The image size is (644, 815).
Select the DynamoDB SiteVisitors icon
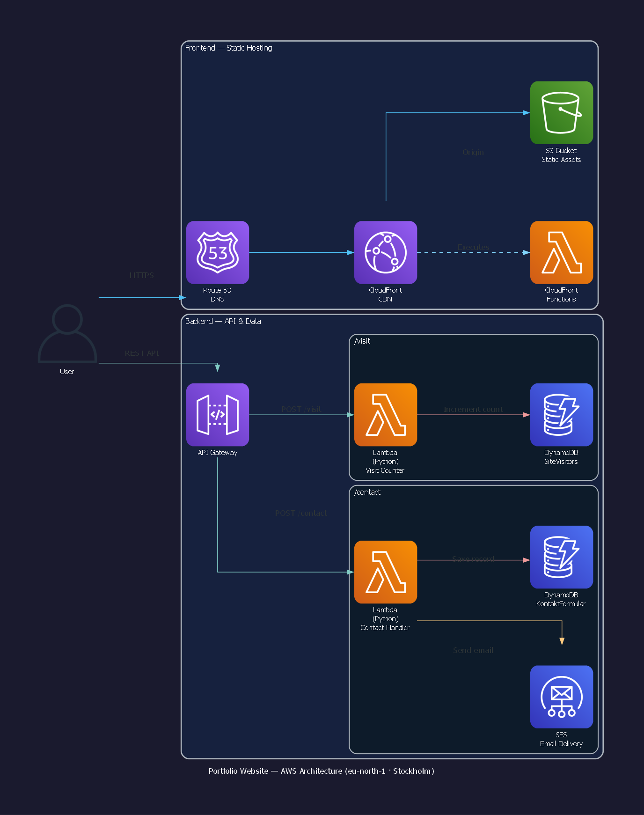click(x=561, y=415)
